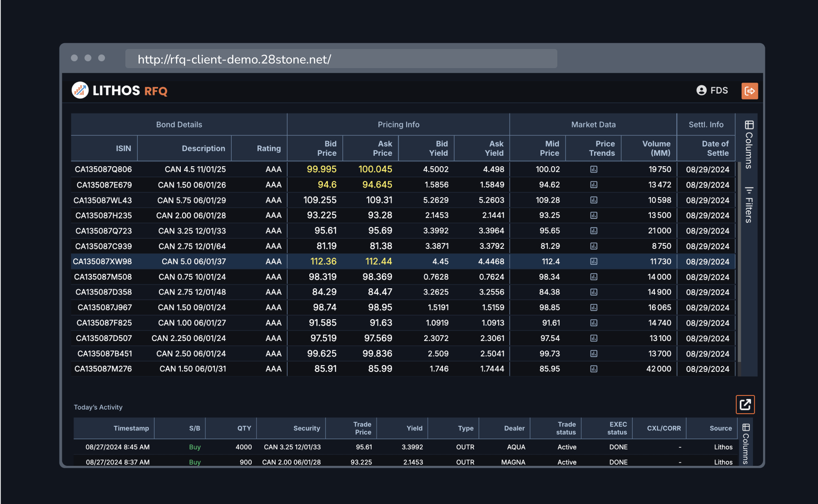Open the price trend for CAN 1.50 06/01/31

pos(594,369)
